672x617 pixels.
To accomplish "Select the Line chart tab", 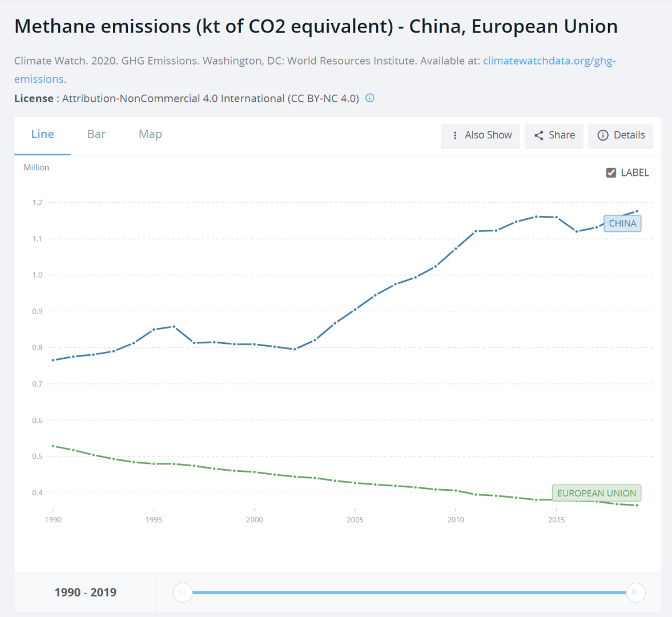I will (x=43, y=134).
